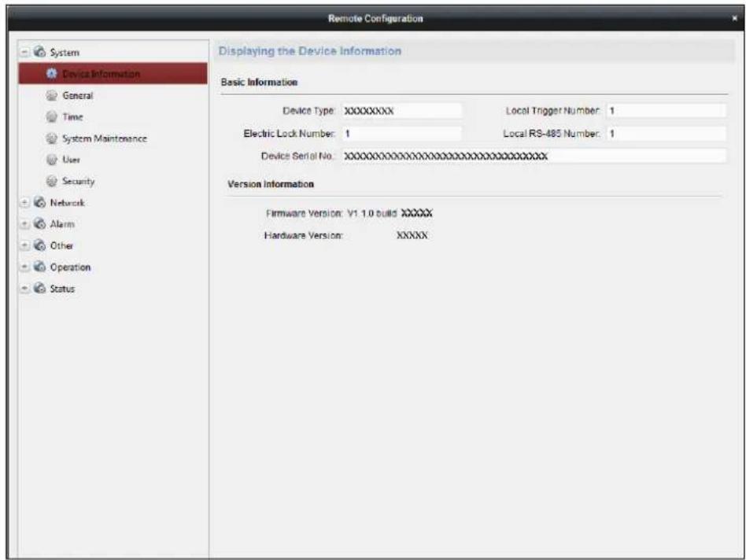Viewport: 746px width, 560px height.
Task: Click the Firmware Version value text
Action: (390, 213)
